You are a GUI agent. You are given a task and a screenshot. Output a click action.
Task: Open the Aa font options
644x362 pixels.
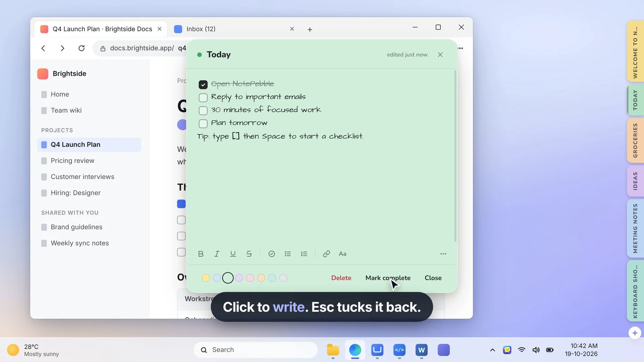[x=342, y=254]
